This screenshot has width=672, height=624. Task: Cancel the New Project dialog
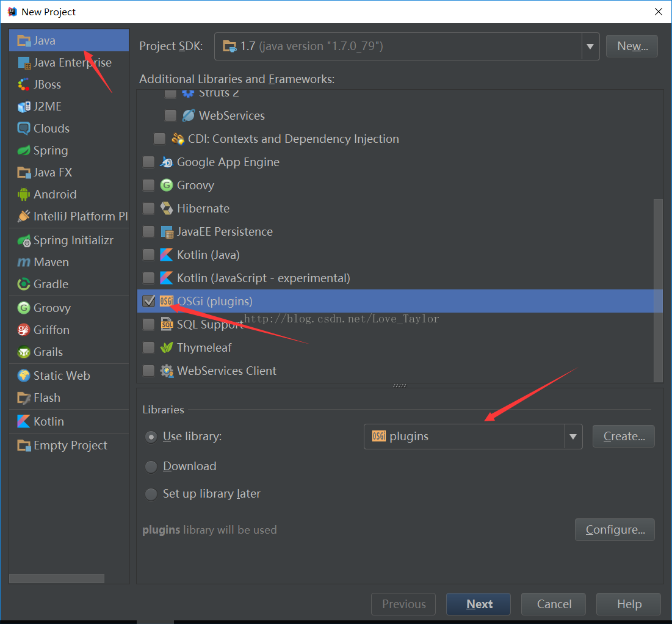click(x=553, y=604)
